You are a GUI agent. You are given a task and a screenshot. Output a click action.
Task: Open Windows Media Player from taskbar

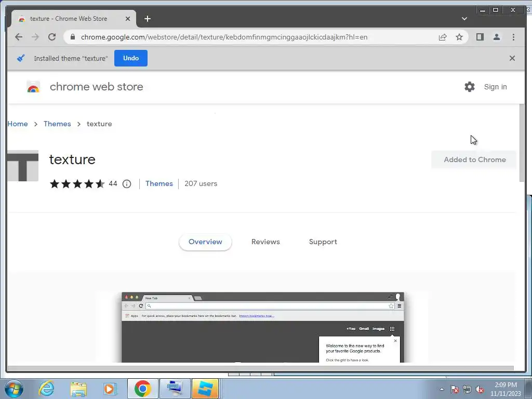click(110, 389)
